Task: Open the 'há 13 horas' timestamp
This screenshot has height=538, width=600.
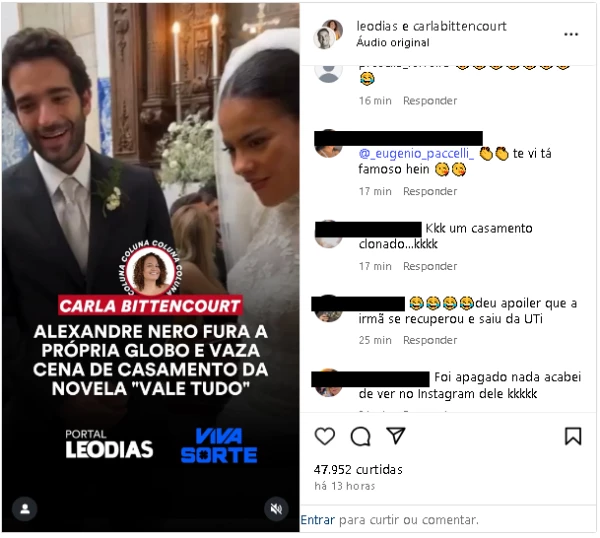Action: tap(344, 486)
